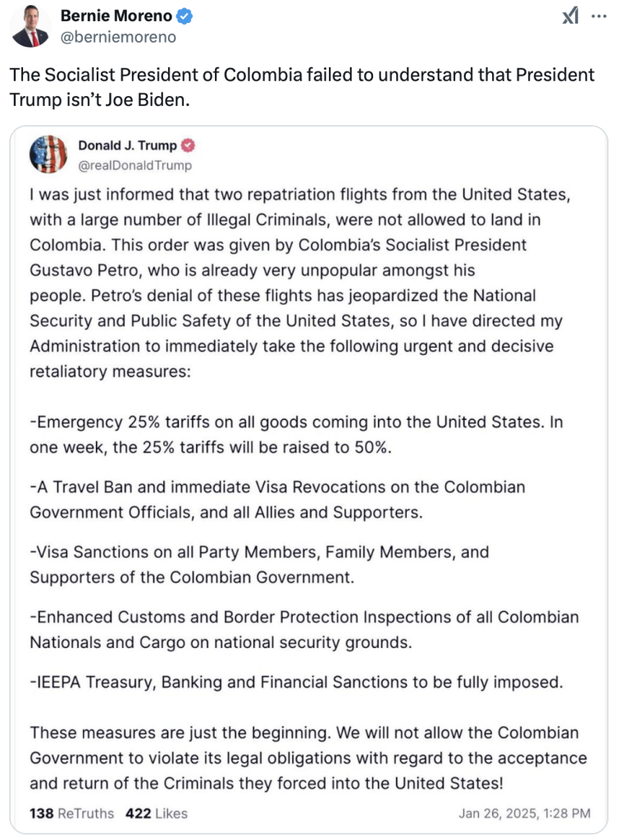Click the Travel Ban and Visa Revocations bullet

(277, 500)
